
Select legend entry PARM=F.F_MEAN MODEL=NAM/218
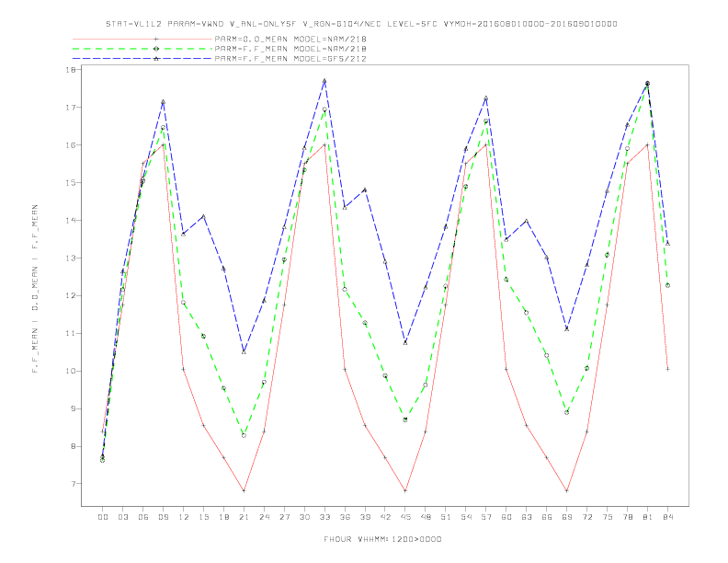point(290,49)
